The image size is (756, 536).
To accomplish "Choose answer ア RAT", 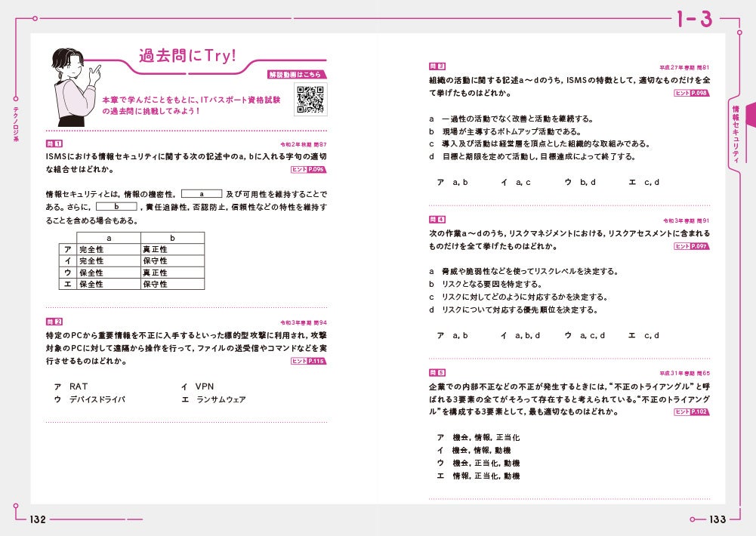I will (x=71, y=387).
